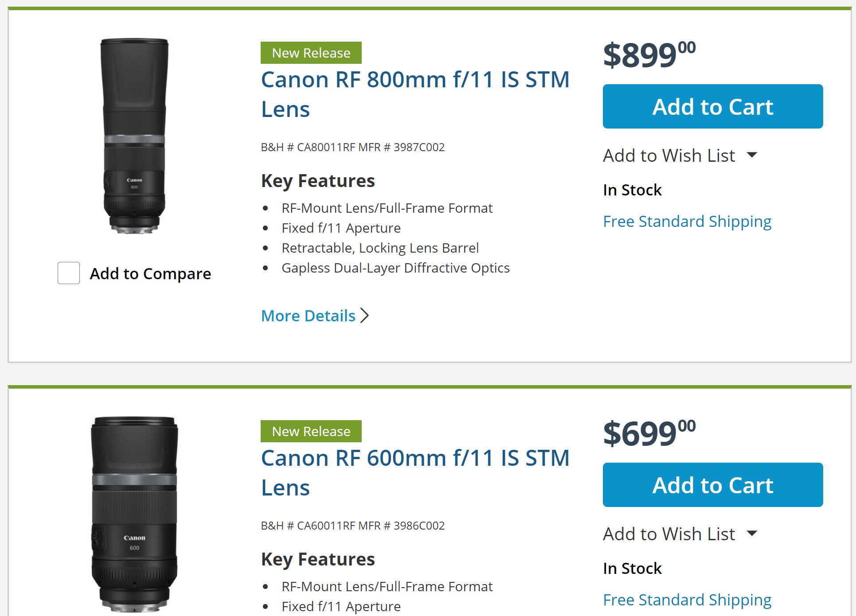
Task: Click the $899.00 price of the 800mm lens
Action: [649, 55]
